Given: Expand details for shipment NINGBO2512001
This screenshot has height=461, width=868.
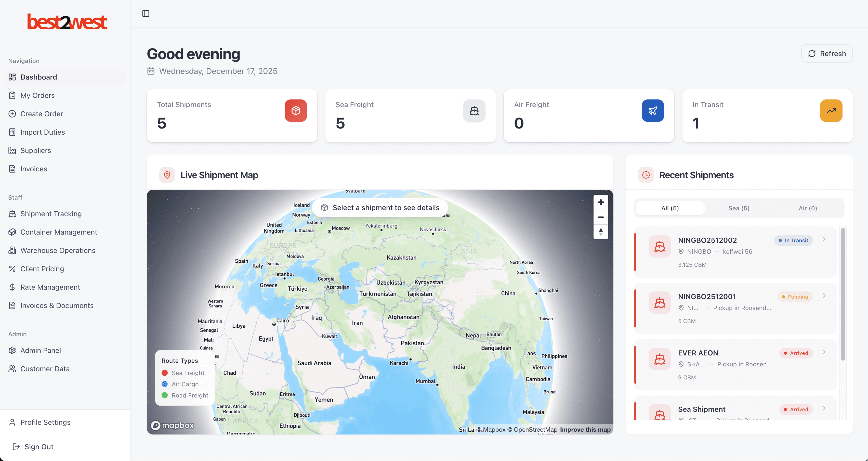Looking at the screenshot, I should [824, 296].
